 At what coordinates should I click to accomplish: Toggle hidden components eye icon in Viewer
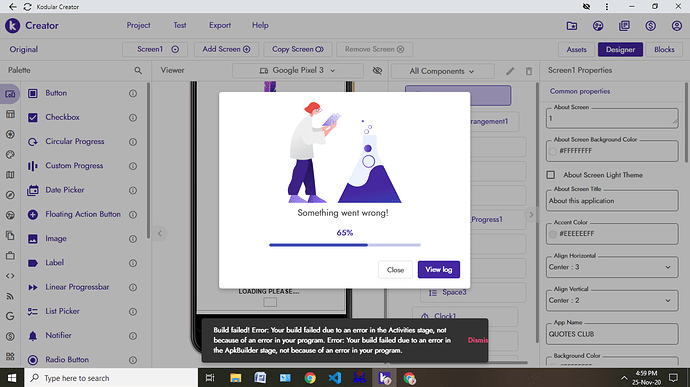coord(377,70)
